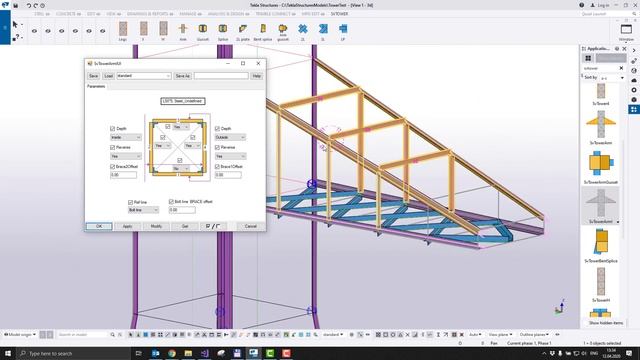The image size is (640, 360).
Task: Click the Apply button in dialog
Action: click(x=127, y=226)
